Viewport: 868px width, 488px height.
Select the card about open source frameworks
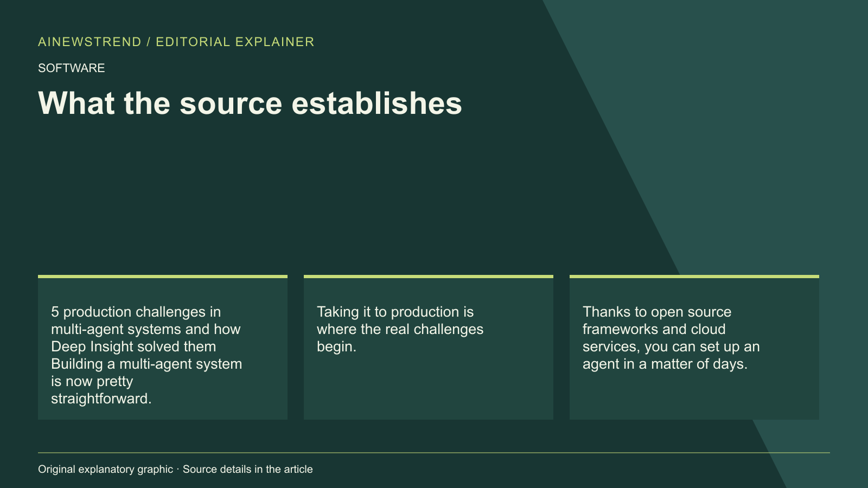click(x=694, y=347)
